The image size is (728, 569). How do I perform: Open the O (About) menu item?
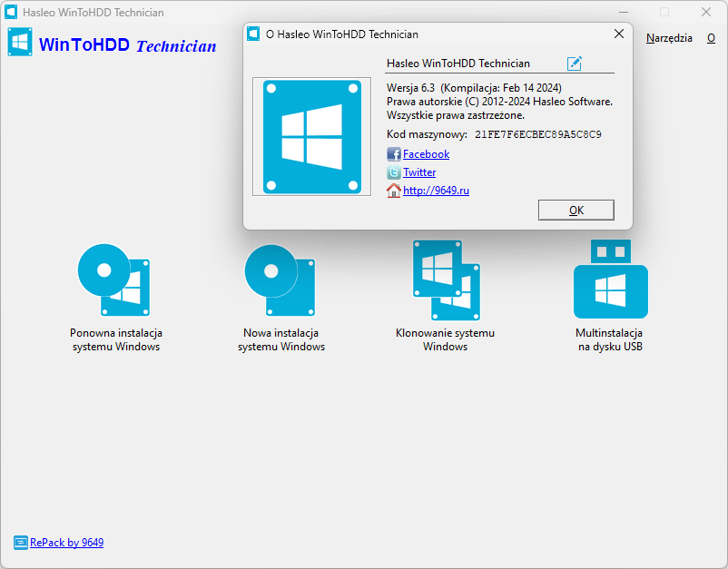[x=711, y=38]
